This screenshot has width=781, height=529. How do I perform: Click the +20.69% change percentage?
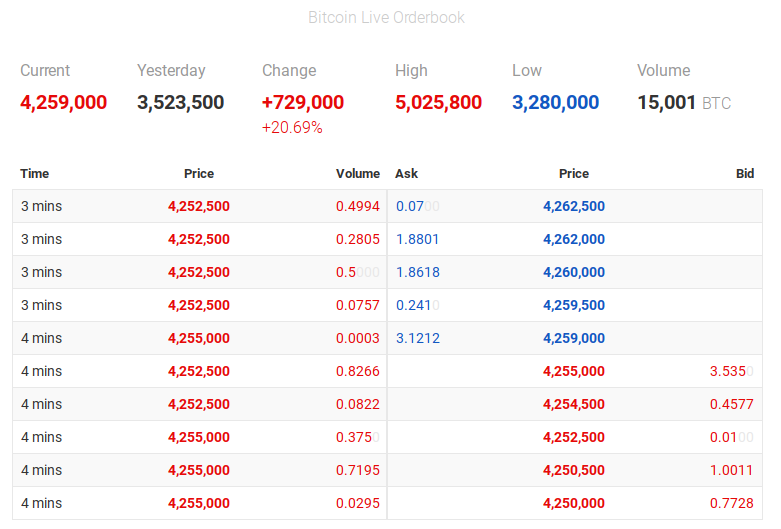click(292, 128)
